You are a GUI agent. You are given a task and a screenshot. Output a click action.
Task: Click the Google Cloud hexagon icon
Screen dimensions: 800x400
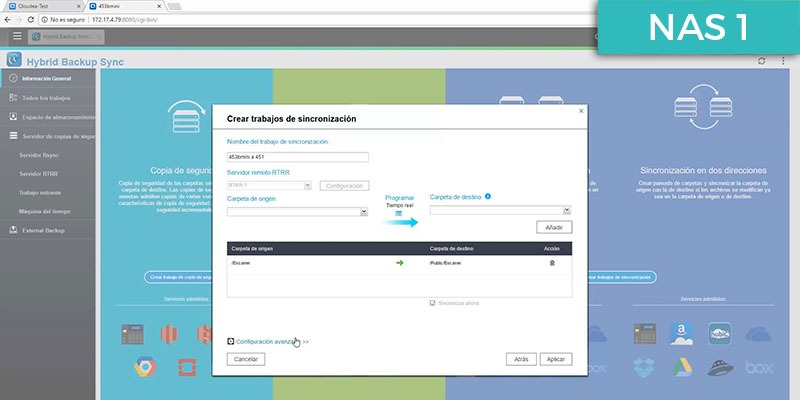145,366
